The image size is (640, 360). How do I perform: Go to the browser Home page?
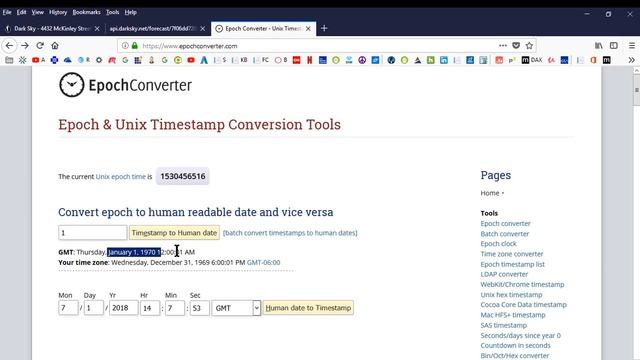tap(55, 46)
